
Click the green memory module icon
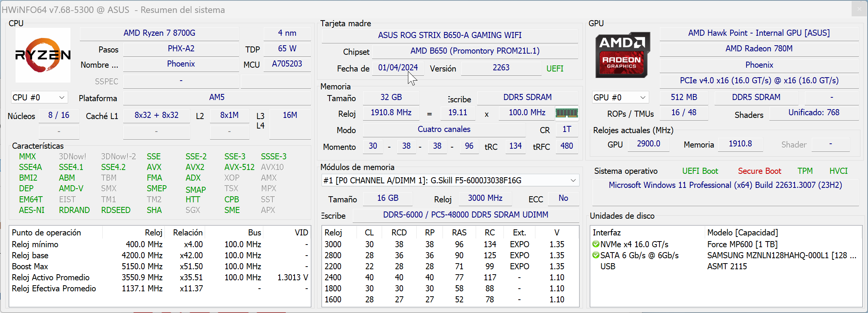point(567,113)
